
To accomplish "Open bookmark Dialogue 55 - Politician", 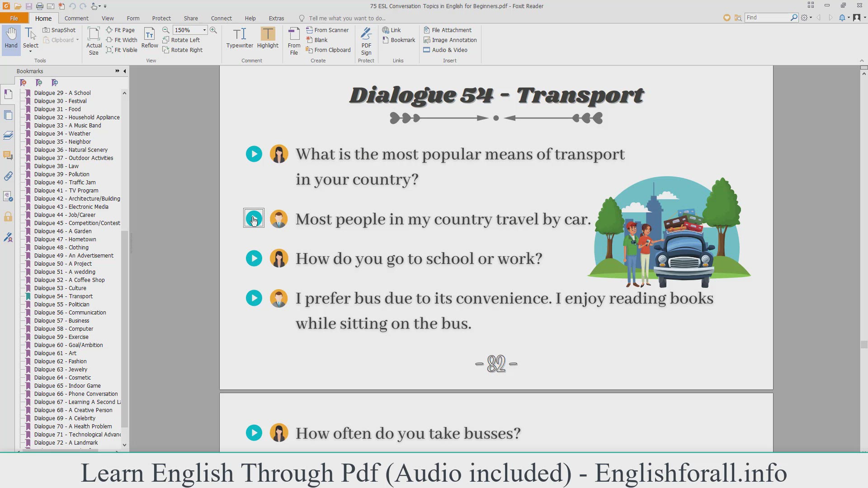I will 61,305.
